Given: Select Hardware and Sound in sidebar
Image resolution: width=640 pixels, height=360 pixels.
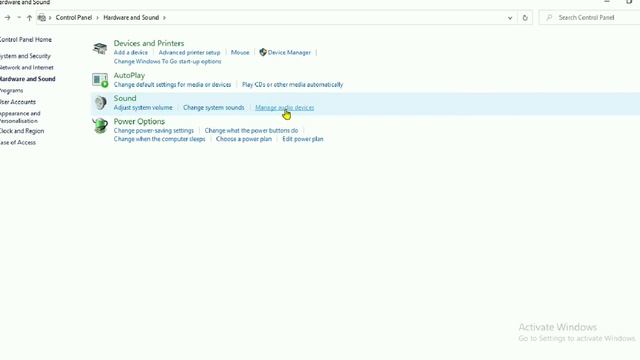Looking at the screenshot, I should pos(27,79).
